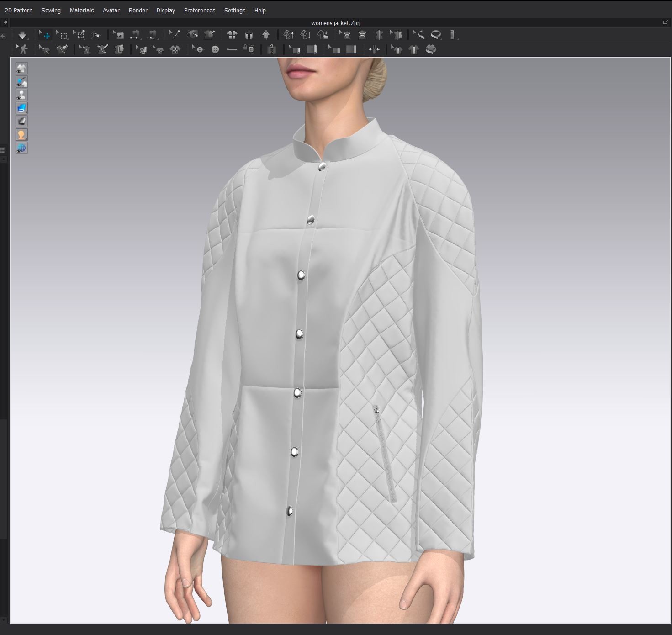Image resolution: width=672 pixels, height=635 pixels.
Task: Click the pop-out window icon near the title
Action: pyautogui.click(x=665, y=21)
